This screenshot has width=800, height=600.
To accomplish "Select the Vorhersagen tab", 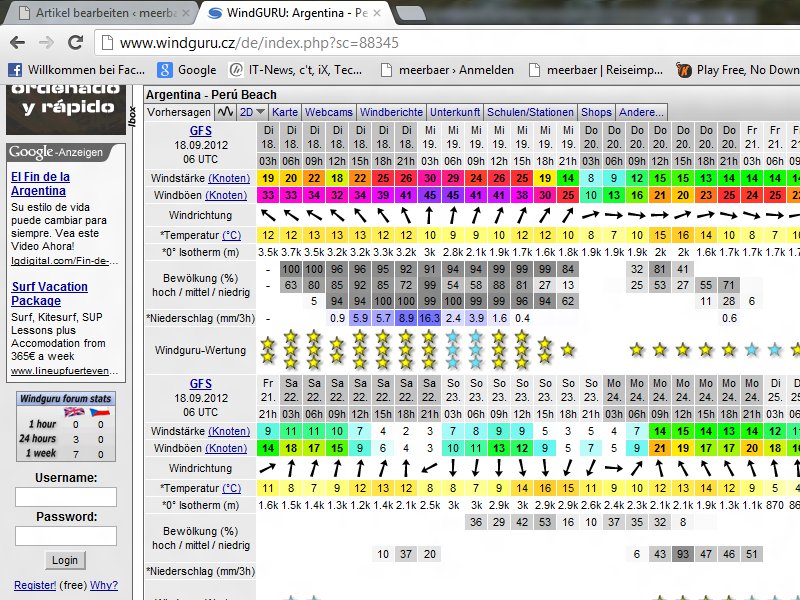I will click(179, 112).
